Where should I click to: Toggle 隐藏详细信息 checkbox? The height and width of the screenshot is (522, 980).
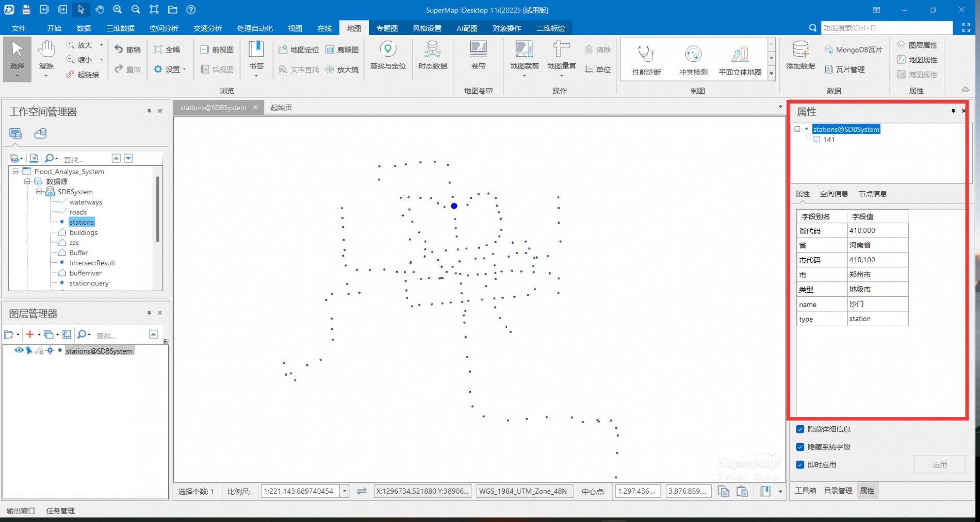(800, 429)
